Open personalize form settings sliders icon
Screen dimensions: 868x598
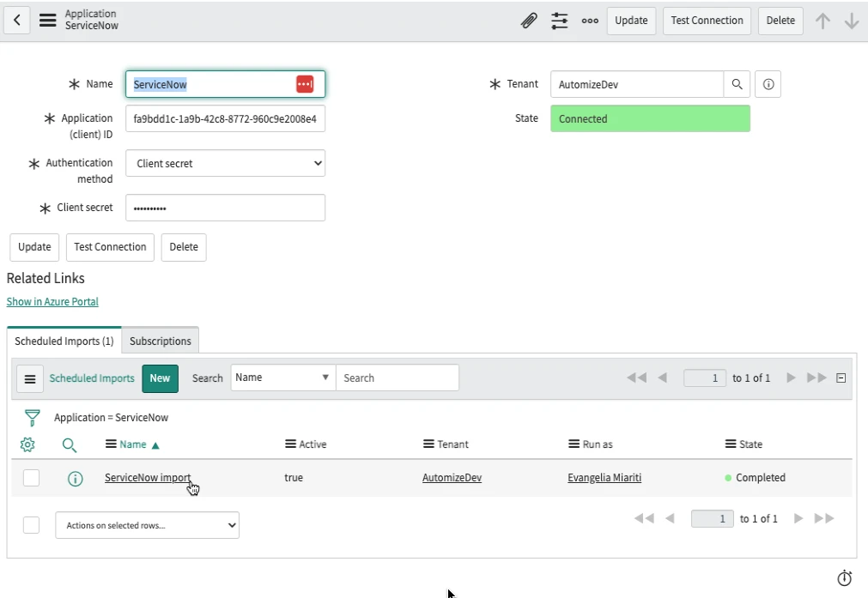coord(560,21)
